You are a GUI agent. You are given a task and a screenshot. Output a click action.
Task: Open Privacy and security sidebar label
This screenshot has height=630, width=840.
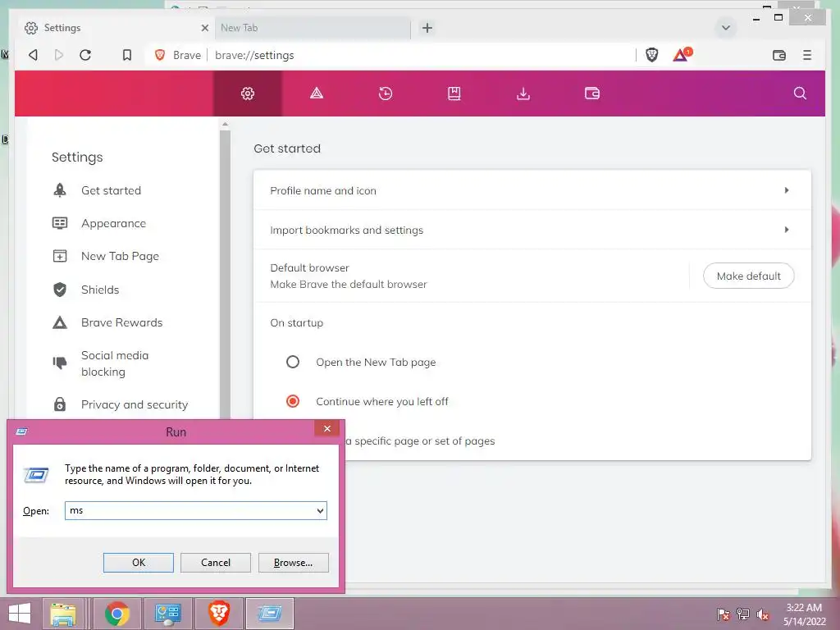[135, 404]
